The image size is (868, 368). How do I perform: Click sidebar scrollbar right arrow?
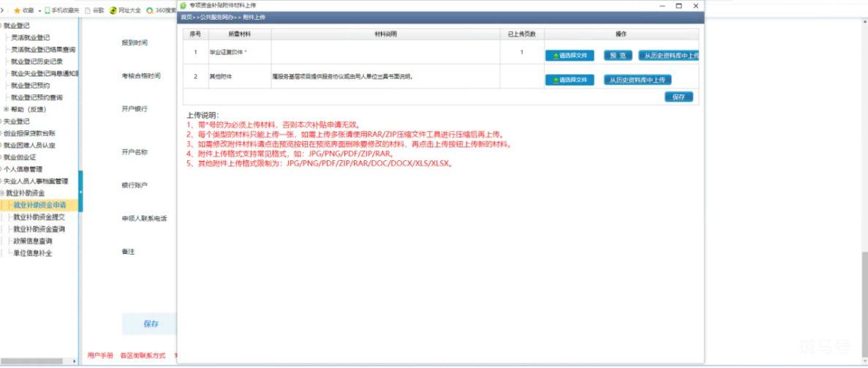click(x=75, y=361)
